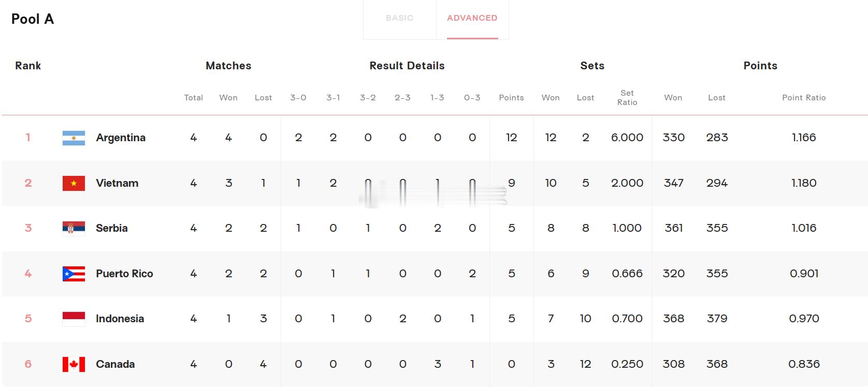Click Argentina's rank number 1

[28, 138]
